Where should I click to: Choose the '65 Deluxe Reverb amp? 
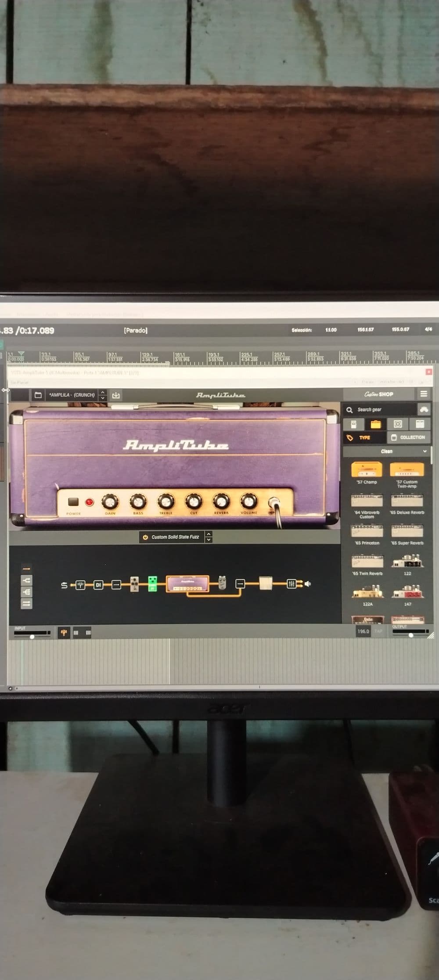[407, 501]
